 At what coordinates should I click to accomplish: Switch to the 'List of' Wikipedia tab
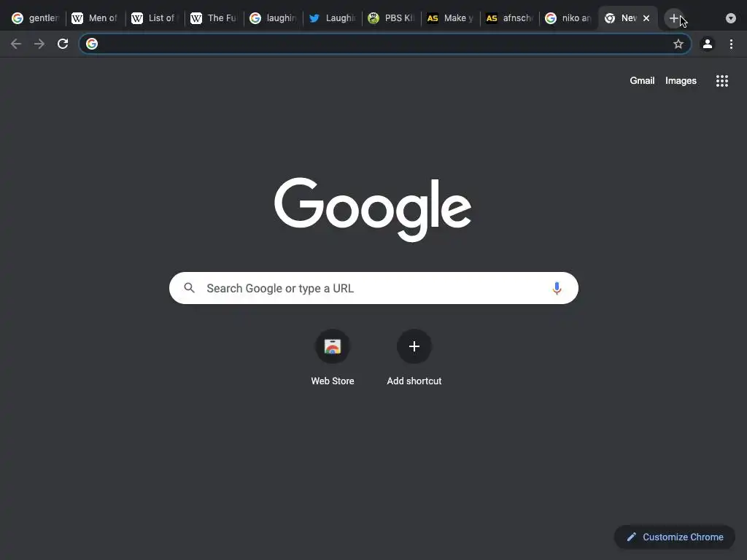click(154, 18)
